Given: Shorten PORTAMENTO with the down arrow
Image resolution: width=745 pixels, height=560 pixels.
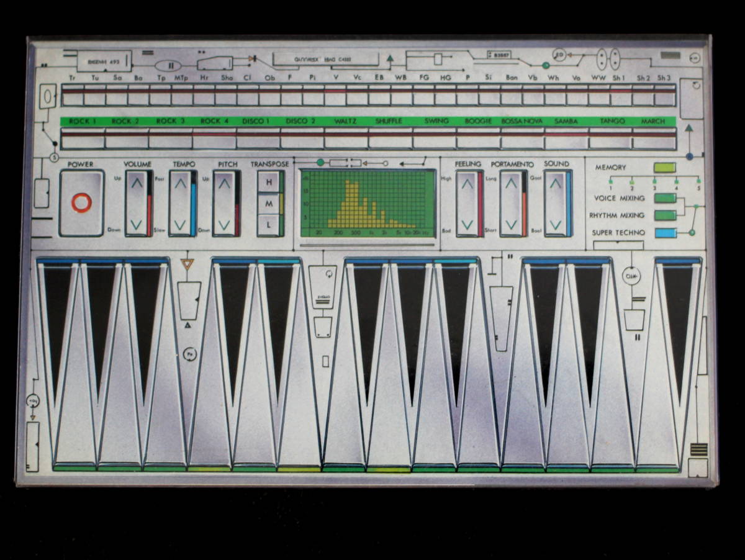Looking at the screenshot, I should click(x=510, y=225).
